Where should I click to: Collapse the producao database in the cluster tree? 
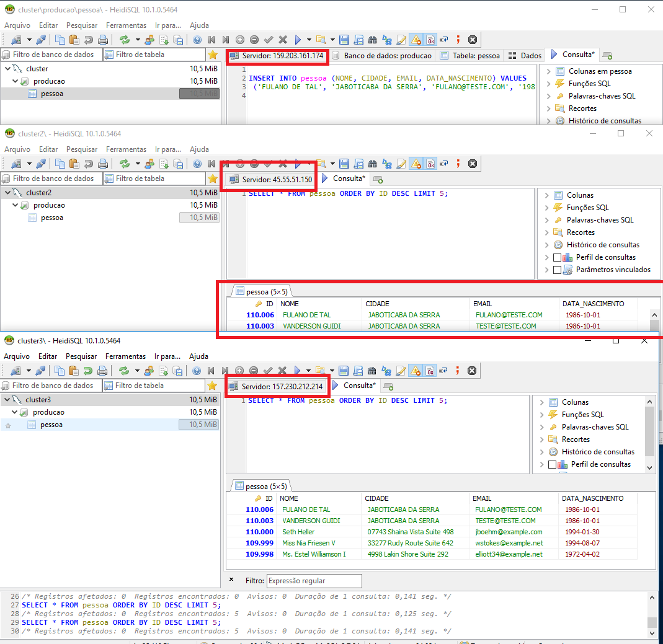point(14,81)
